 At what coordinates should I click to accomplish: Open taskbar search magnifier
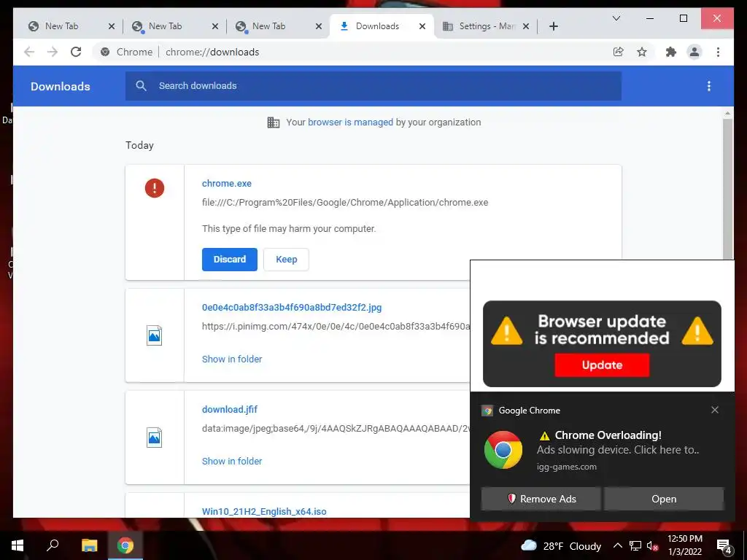pyautogui.click(x=53, y=545)
